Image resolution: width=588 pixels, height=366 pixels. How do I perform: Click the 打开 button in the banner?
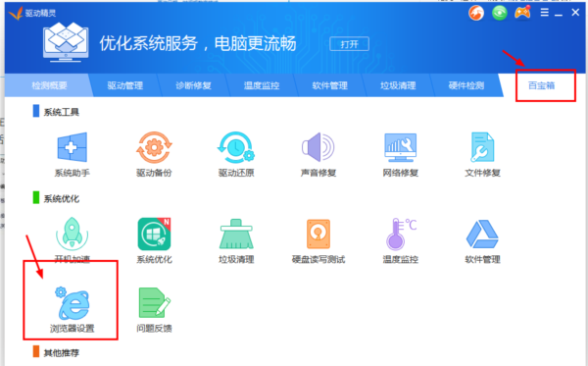pos(349,44)
